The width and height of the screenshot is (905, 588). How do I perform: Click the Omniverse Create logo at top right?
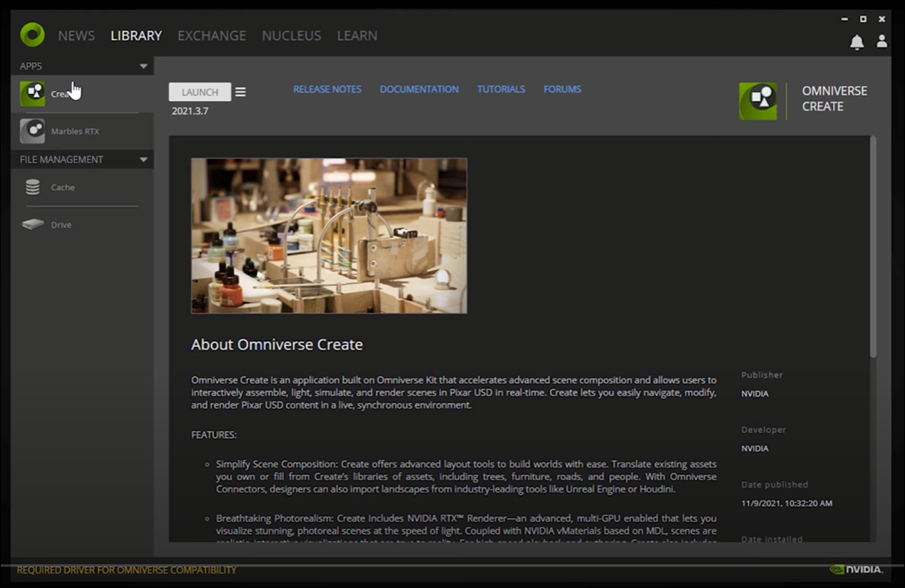[758, 101]
